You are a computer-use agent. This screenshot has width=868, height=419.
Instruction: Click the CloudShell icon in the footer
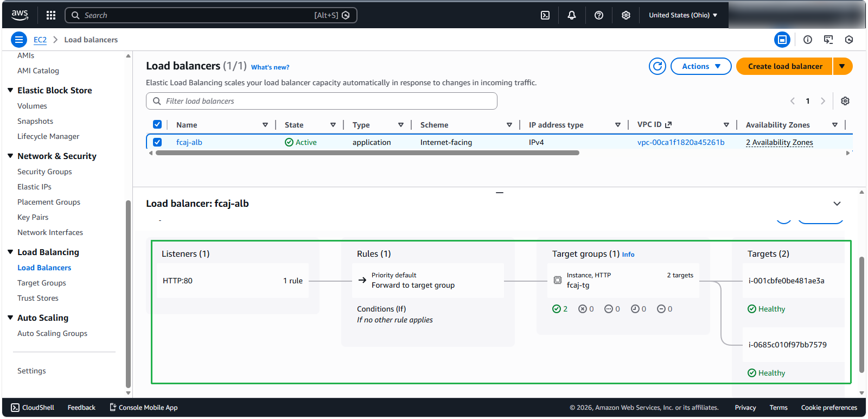pos(15,408)
